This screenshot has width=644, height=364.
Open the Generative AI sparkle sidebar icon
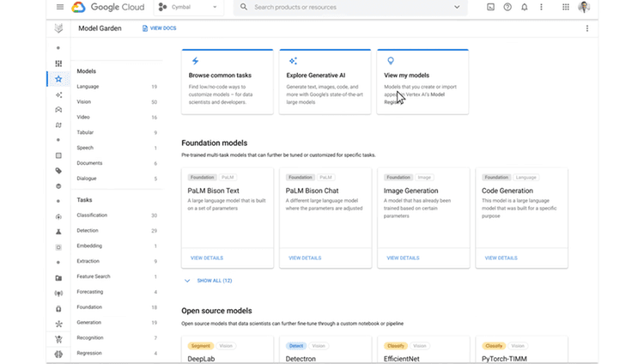pyautogui.click(x=58, y=95)
